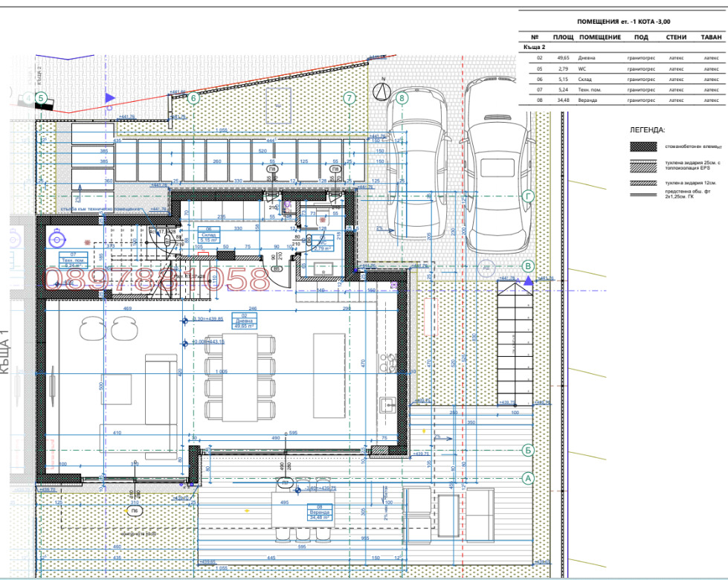Click grid axis marker Г
Viewport: 728px width, 580px height.
[528, 196]
